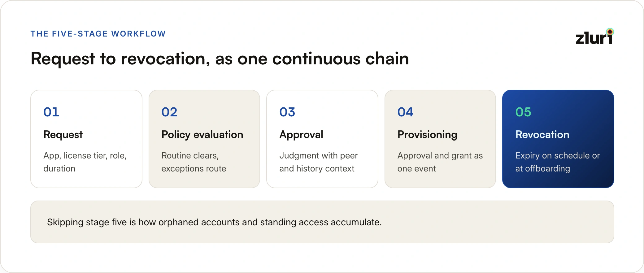Open the 03 Approval stage card
Viewport: 644px width, 273px height.
[x=322, y=139]
